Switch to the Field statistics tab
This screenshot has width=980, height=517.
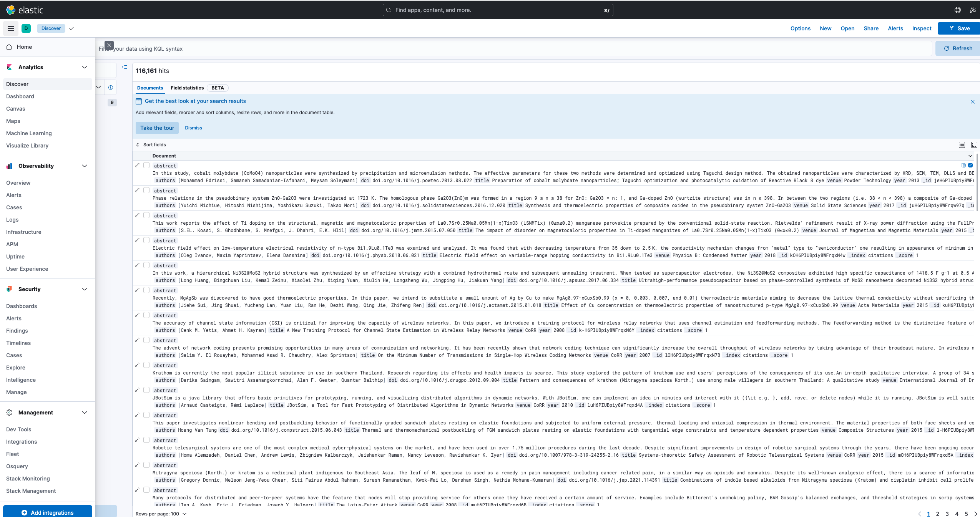(187, 88)
